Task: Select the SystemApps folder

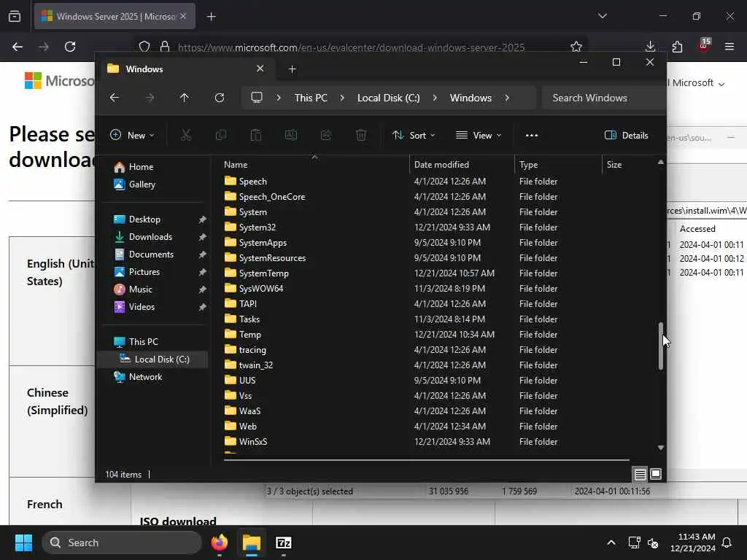Action: pos(263,242)
